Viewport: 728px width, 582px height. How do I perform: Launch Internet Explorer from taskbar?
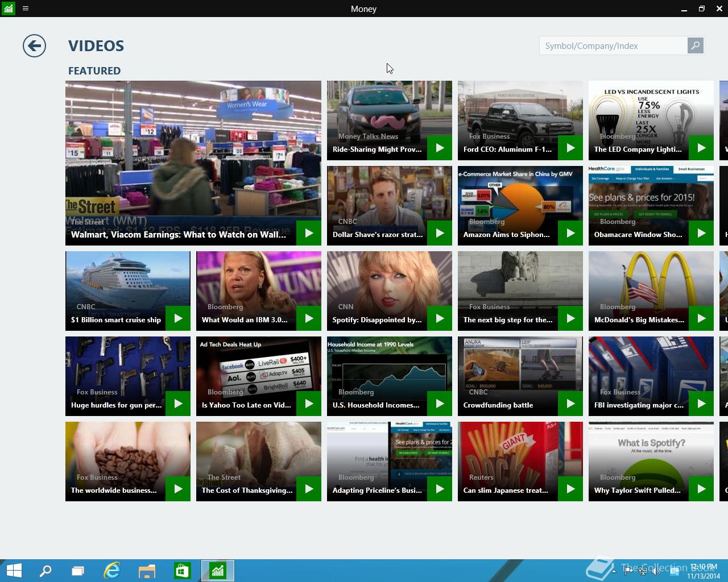coord(112,571)
